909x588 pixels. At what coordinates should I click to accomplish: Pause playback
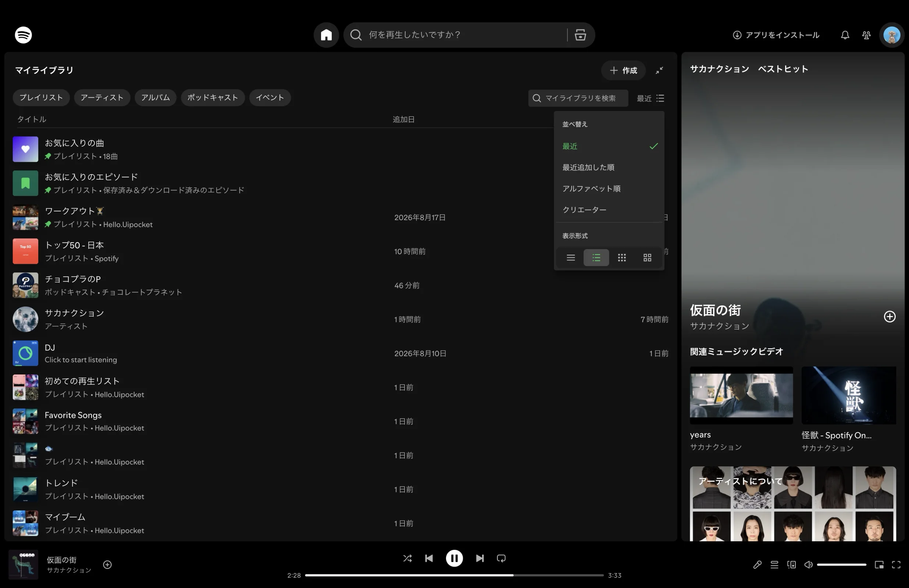[x=454, y=558]
